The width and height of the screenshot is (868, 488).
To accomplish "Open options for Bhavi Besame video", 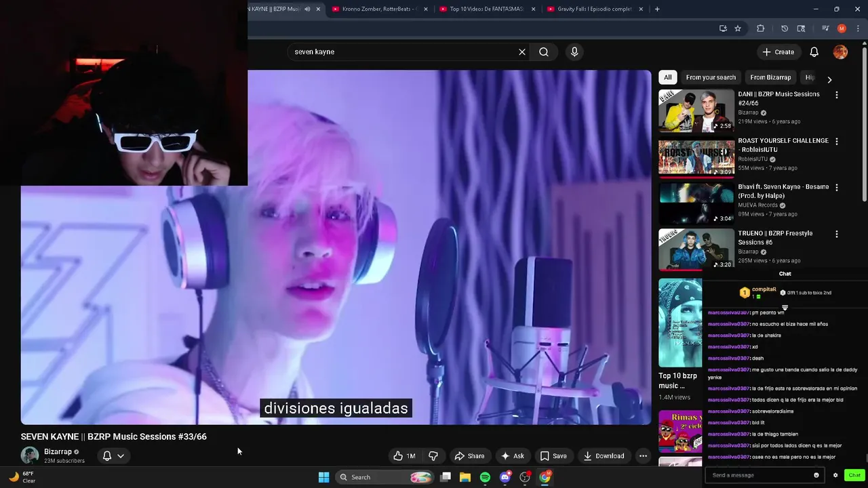I will [836, 187].
